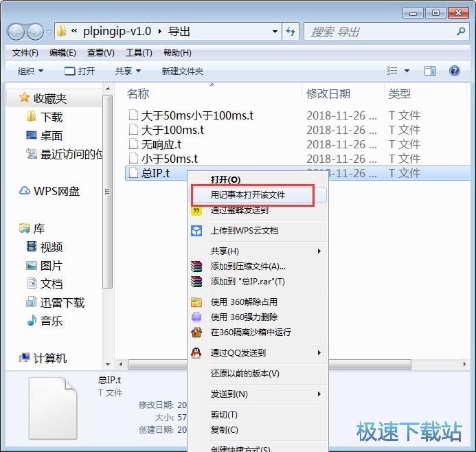This screenshot has height=452, width=476.
Task: Click the 音乐 library note icon
Action: pos(32,320)
